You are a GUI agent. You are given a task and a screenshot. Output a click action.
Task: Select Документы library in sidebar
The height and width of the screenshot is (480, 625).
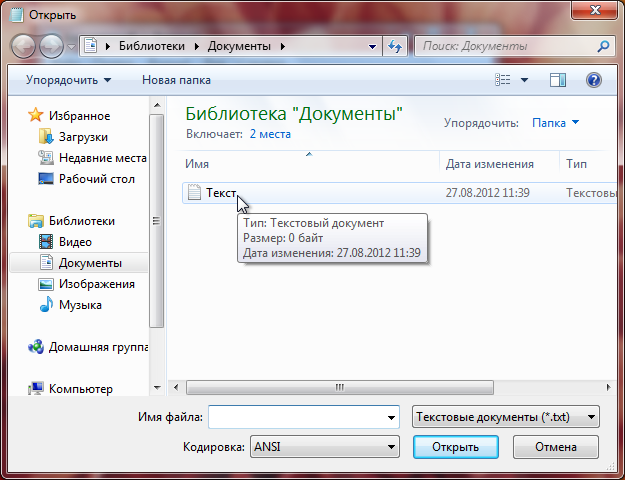pos(90,263)
